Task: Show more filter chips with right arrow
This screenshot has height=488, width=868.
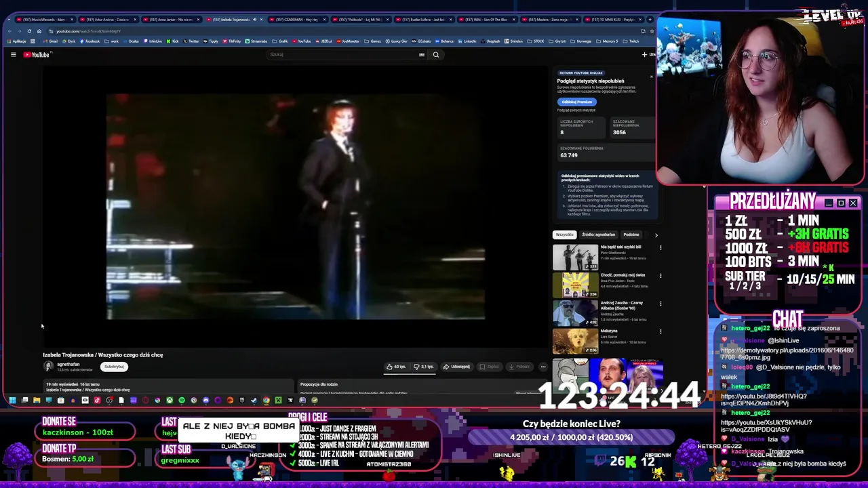Action: coord(656,235)
